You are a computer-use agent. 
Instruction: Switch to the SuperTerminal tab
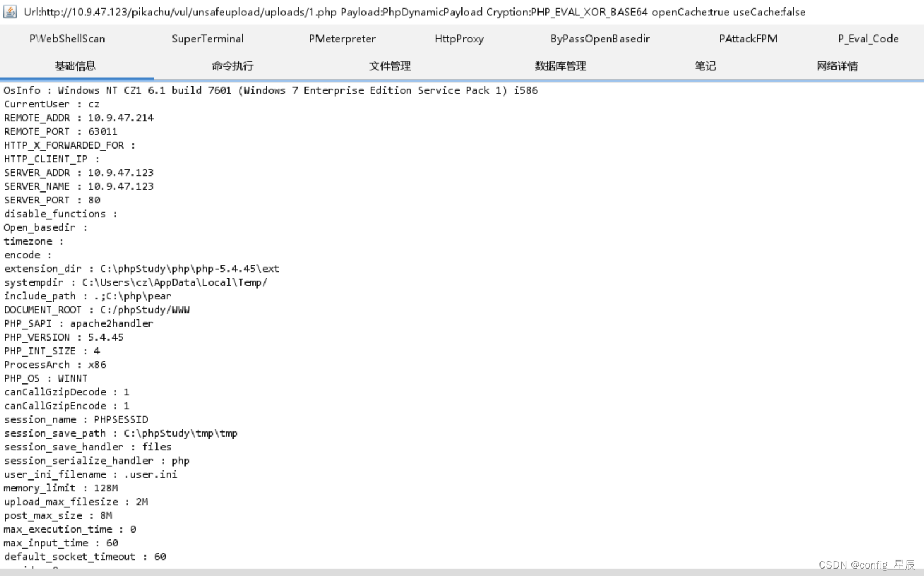(x=208, y=39)
